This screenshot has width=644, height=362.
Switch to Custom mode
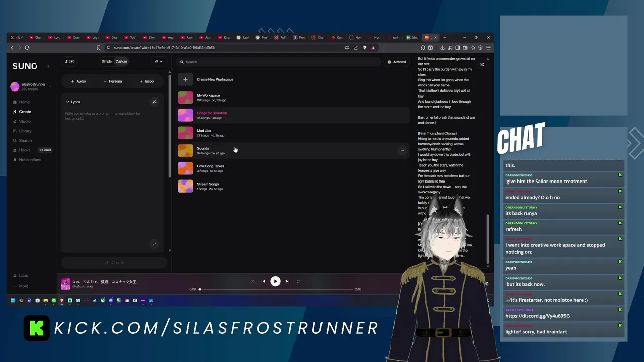pos(121,61)
